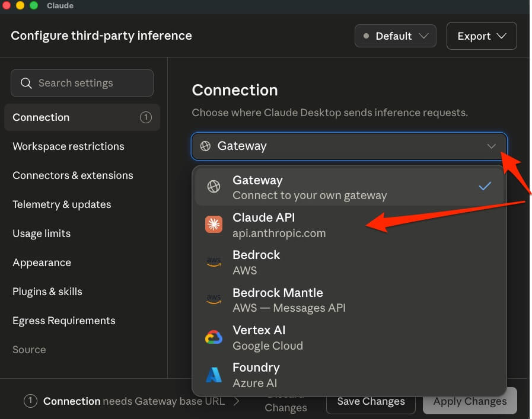The image size is (532, 419).
Task: Click the AWS icon beside Bedrock Mantle
Action: 214,299
